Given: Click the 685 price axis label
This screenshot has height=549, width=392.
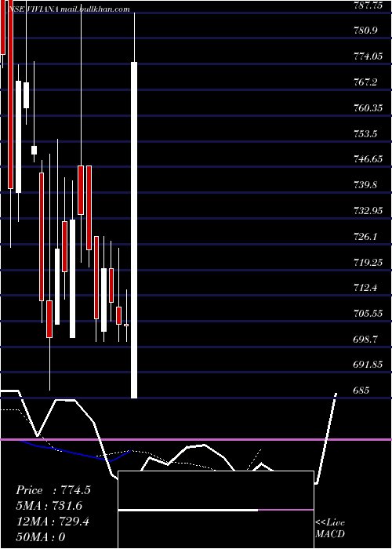Looking at the screenshot, I should (x=361, y=391).
